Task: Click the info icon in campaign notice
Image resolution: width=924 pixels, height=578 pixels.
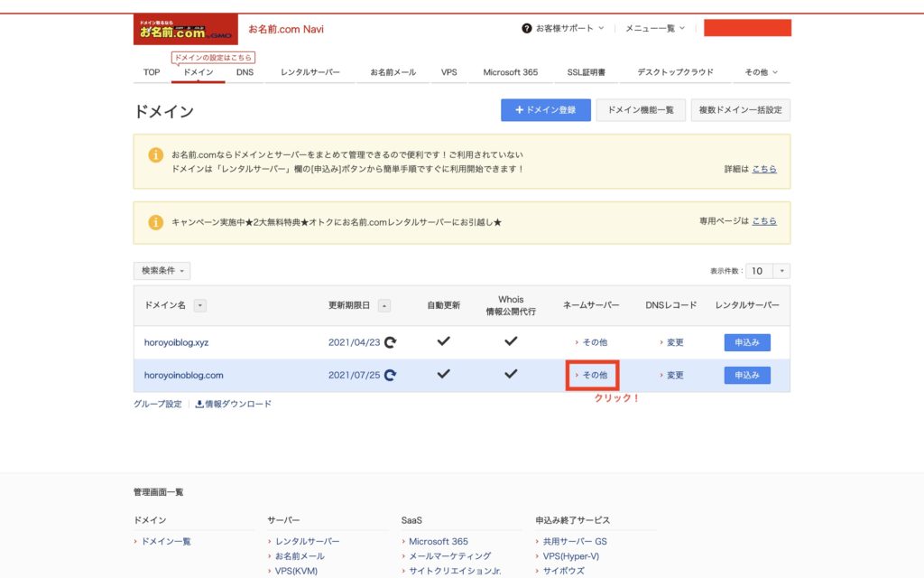Action: (x=155, y=222)
